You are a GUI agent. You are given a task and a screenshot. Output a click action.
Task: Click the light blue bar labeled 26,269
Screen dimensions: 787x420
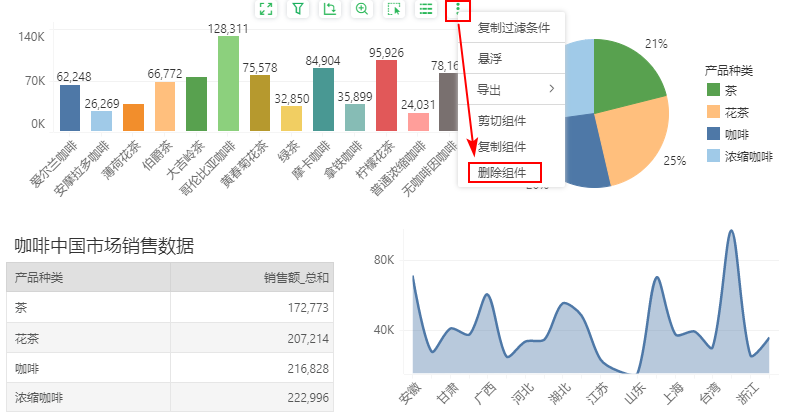point(101,121)
